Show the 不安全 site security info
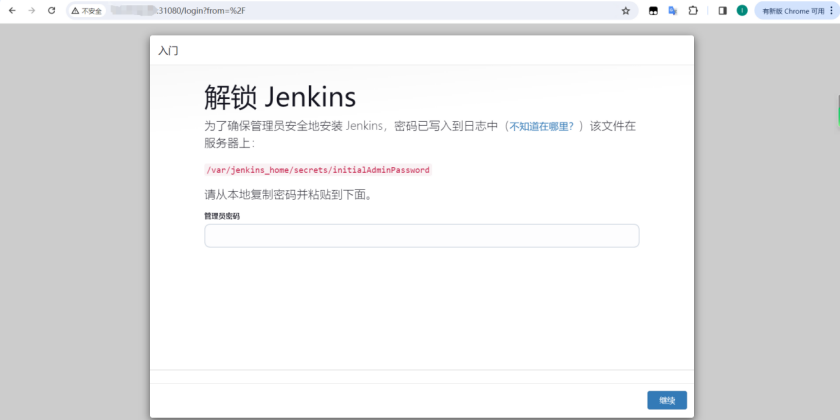 [x=87, y=11]
